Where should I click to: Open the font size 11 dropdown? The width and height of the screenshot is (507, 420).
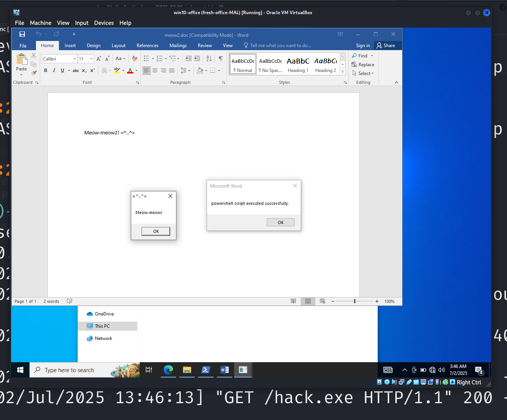tap(91, 59)
